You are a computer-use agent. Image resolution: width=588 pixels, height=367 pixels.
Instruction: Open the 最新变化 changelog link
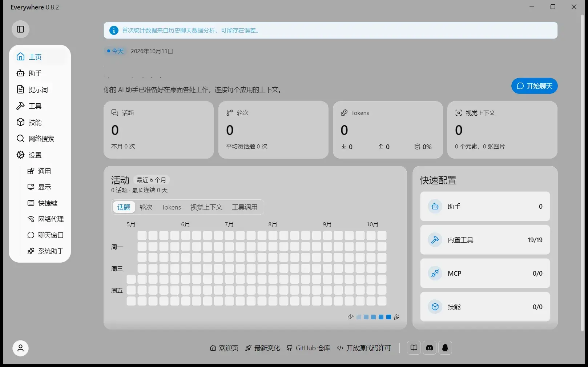pyautogui.click(x=262, y=348)
